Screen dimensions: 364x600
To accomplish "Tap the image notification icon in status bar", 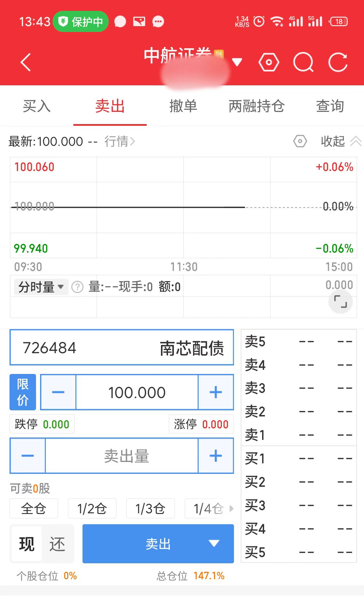I will (139, 21).
